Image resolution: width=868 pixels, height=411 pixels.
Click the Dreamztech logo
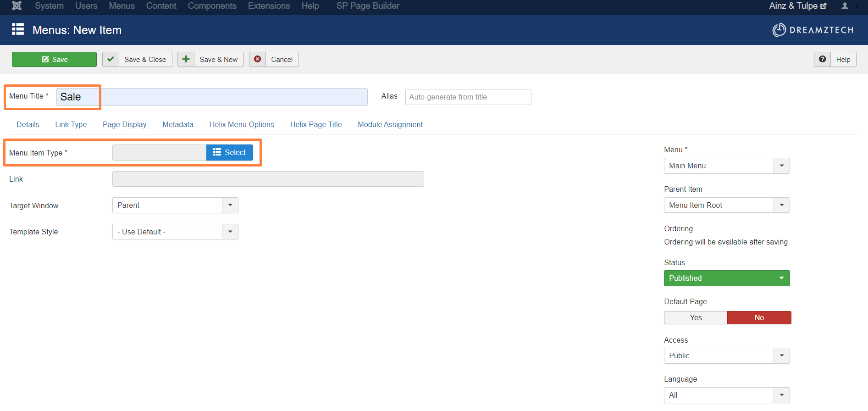click(x=813, y=30)
